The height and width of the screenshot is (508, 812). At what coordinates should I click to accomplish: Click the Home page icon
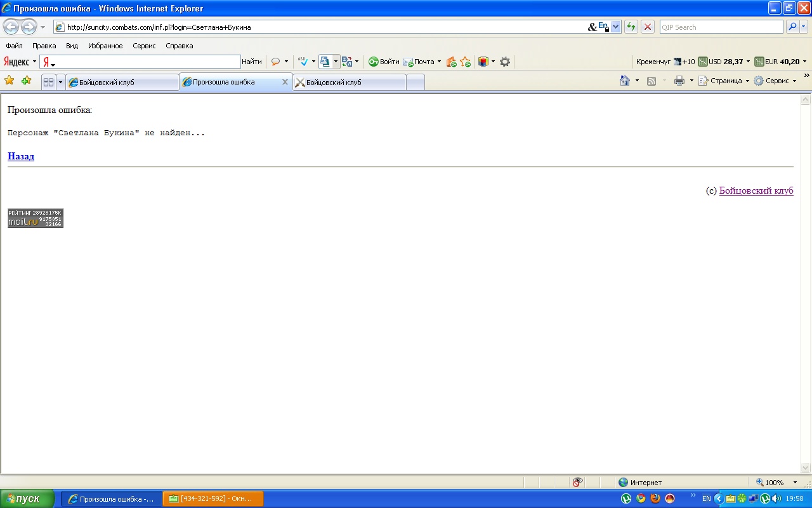(x=625, y=81)
